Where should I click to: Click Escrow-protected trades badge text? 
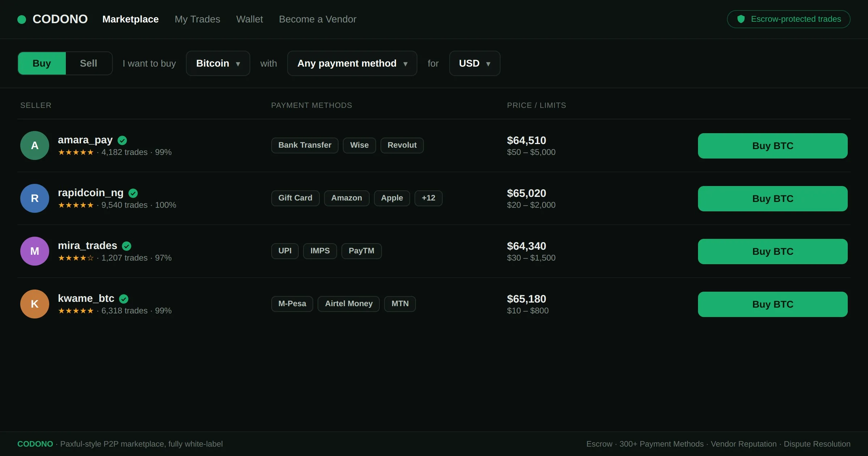(x=796, y=19)
